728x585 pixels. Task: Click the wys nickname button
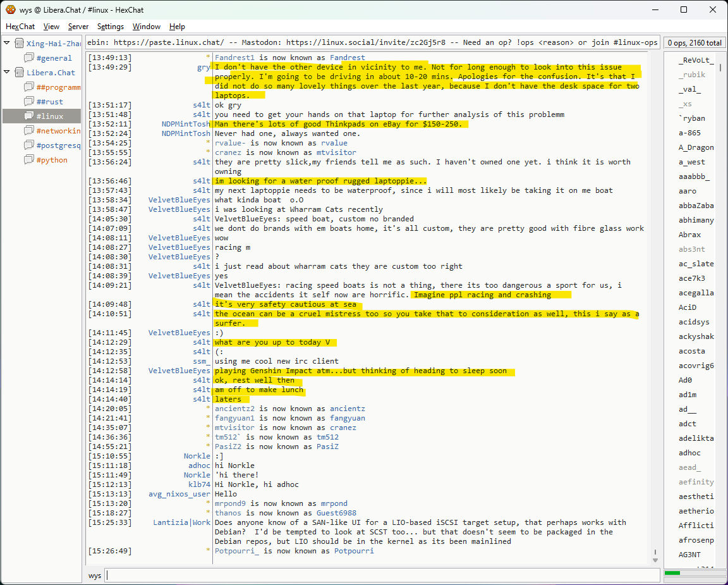point(95,576)
